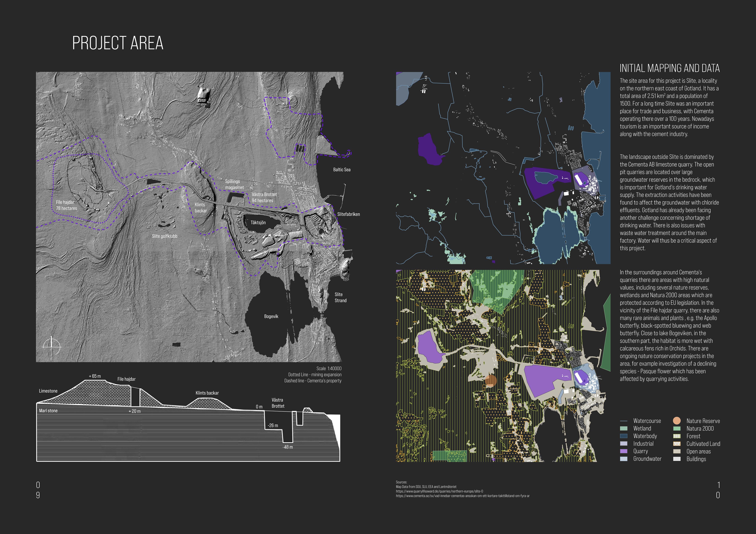Viewport: 756px width, 534px height.
Task: Click the Watercourse line legend symbol
Action: tap(623, 421)
